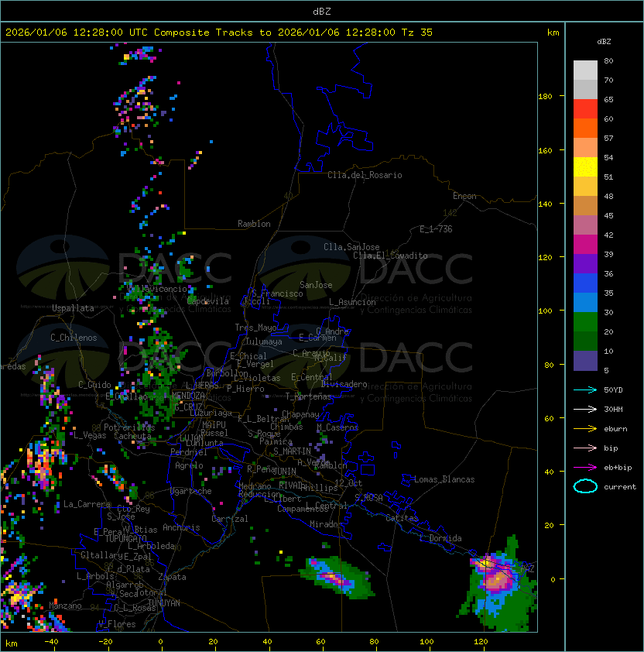644x652 pixels.
Task: Click the 'eb+bip' legend label
Action: tap(618, 468)
